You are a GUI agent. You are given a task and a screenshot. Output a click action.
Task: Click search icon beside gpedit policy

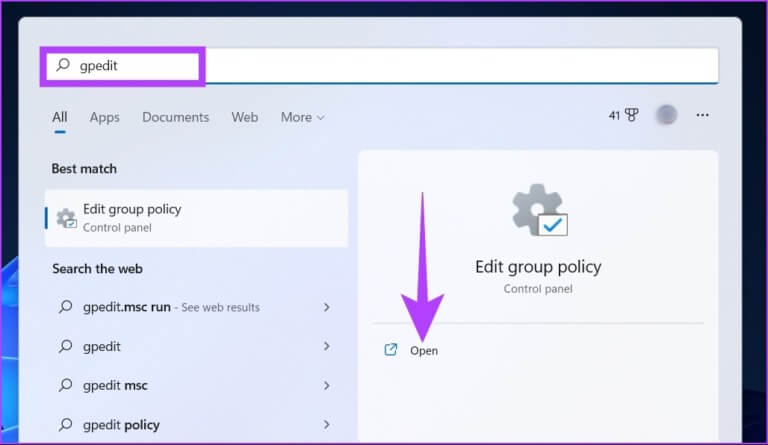tap(66, 424)
